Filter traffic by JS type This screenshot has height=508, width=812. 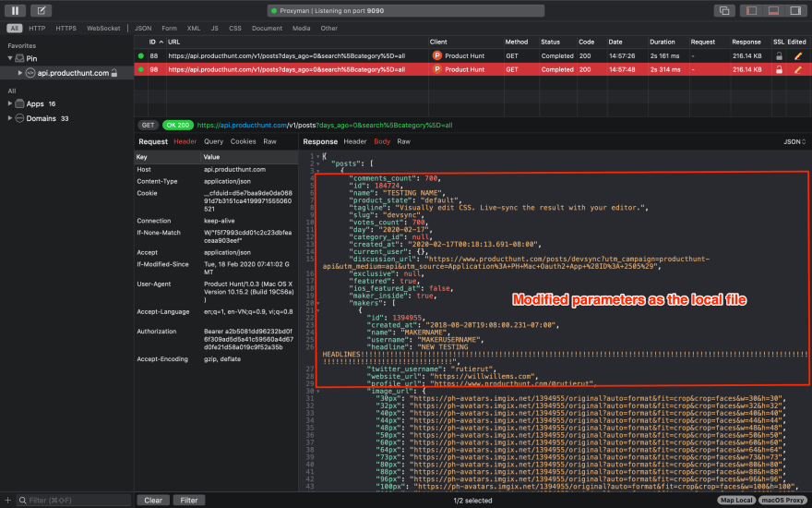pyautogui.click(x=214, y=28)
